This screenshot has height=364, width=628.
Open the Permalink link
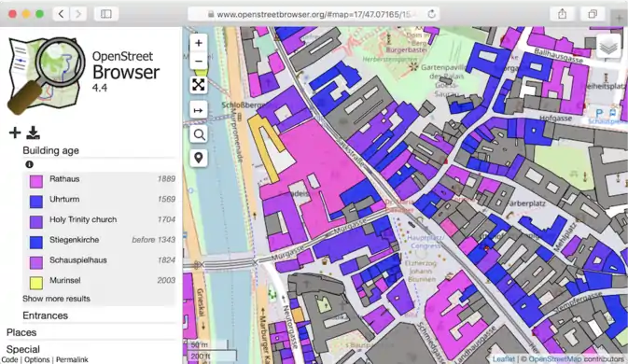pos(72,359)
